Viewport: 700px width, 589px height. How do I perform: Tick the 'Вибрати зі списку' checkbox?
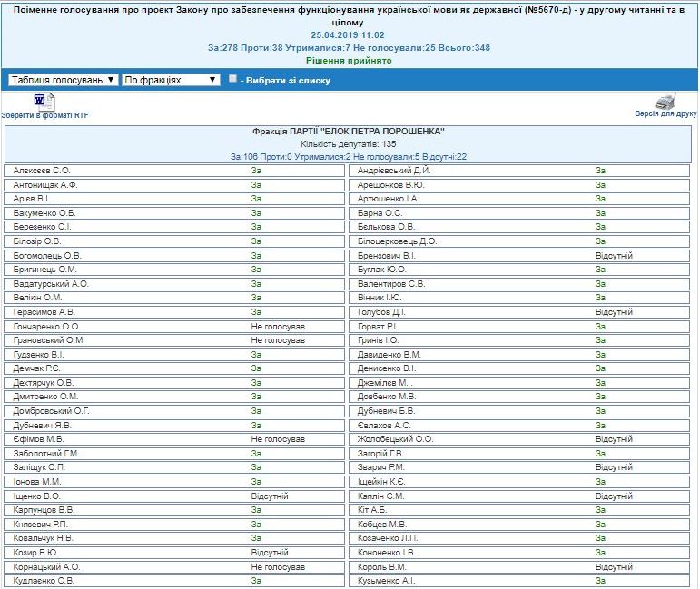[232, 79]
